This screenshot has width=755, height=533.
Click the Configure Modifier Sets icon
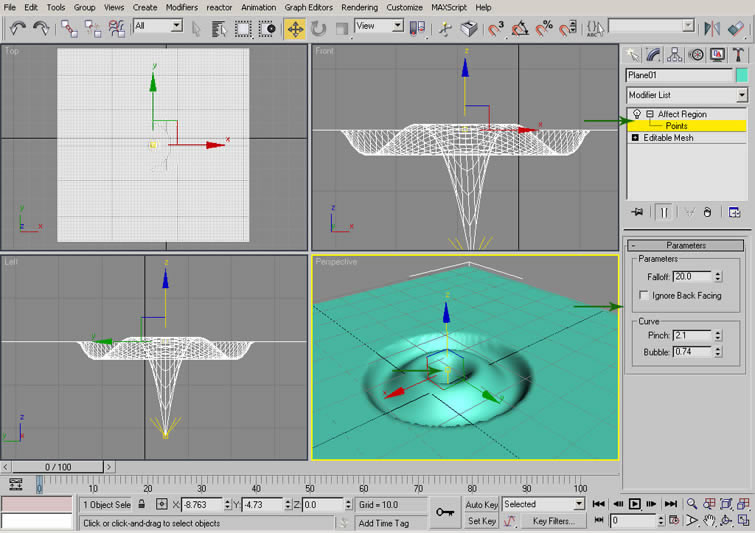click(733, 212)
